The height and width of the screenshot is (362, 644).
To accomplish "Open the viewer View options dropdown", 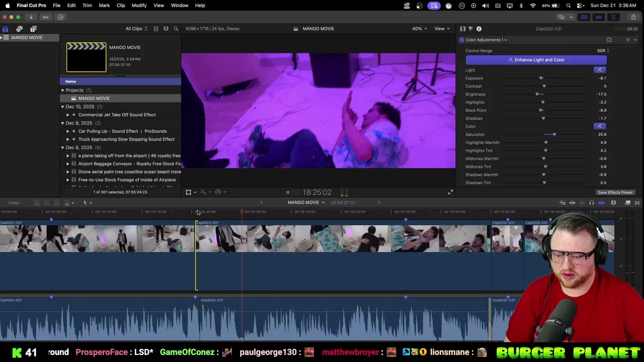I will click(442, 29).
